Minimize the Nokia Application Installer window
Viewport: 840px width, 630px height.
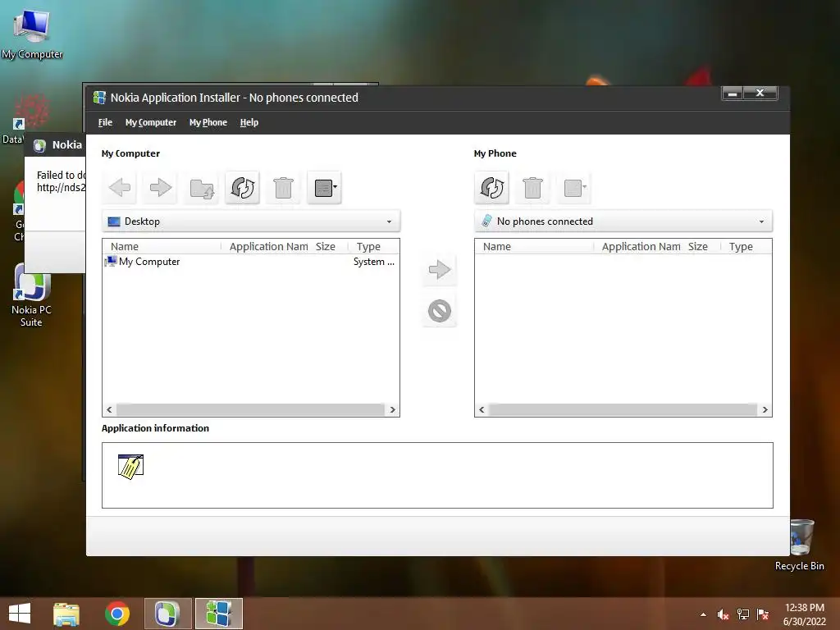(x=733, y=94)
